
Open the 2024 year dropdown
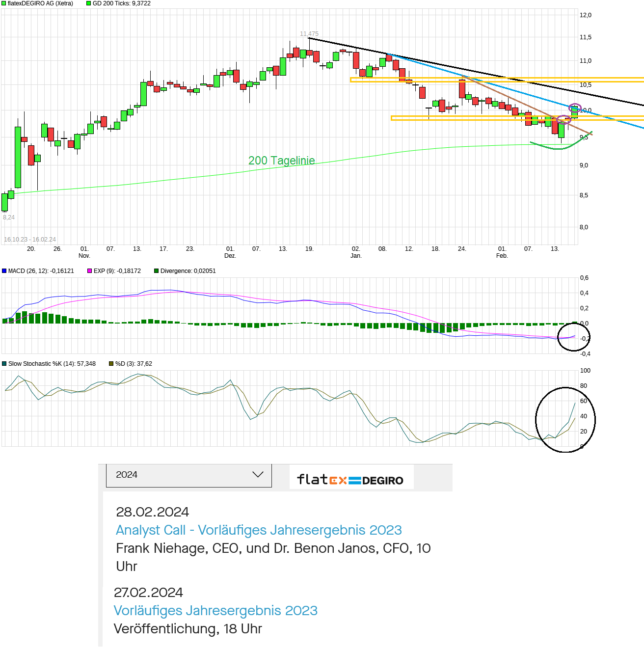pyautogui.click(x=188, y=475)
